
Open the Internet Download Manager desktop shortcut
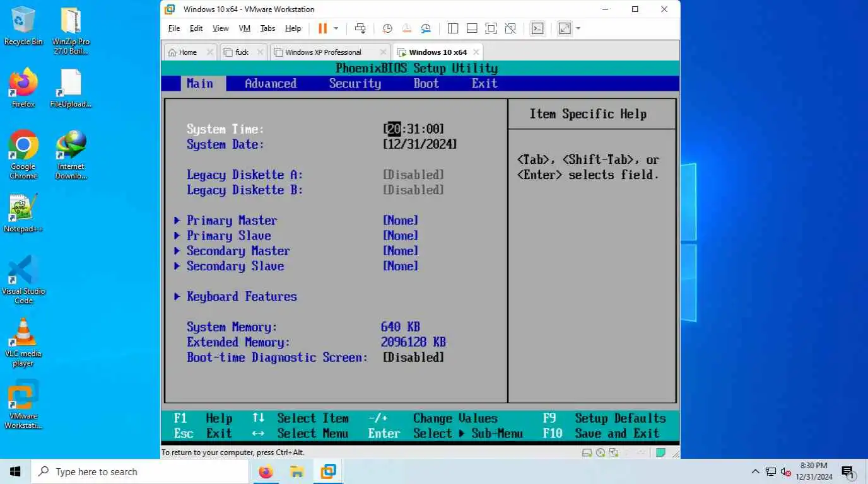coord(71,154)
